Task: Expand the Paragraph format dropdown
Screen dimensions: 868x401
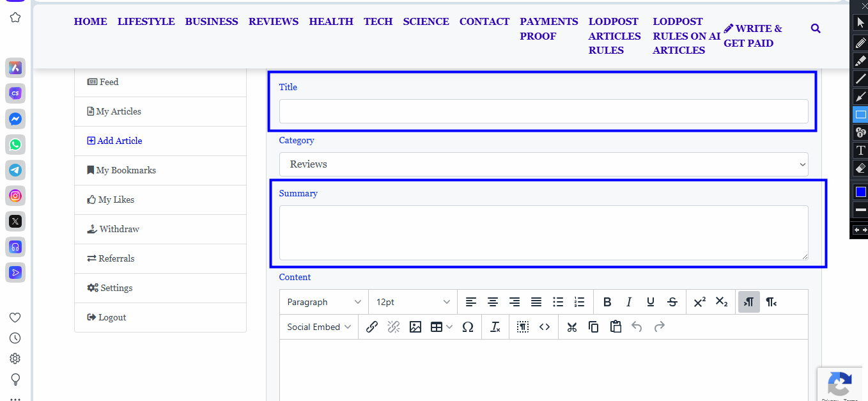Action: pyautogui.click(x=324, y=302)
